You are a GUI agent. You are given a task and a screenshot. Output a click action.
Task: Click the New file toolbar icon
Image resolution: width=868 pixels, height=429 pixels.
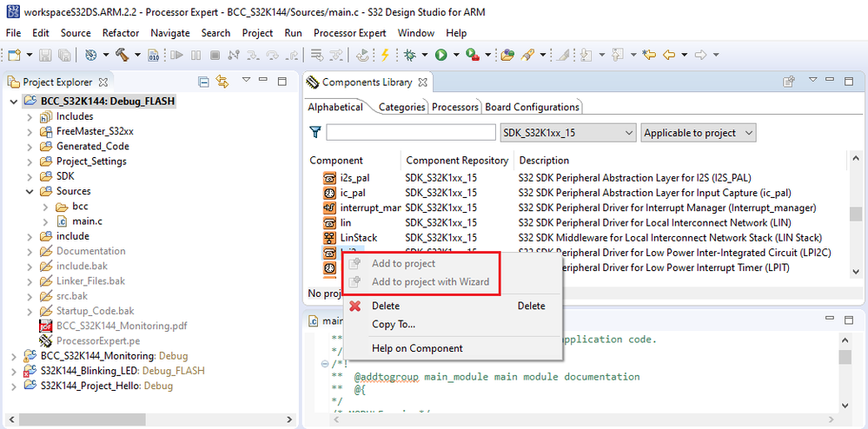click(x=15, y=54)
